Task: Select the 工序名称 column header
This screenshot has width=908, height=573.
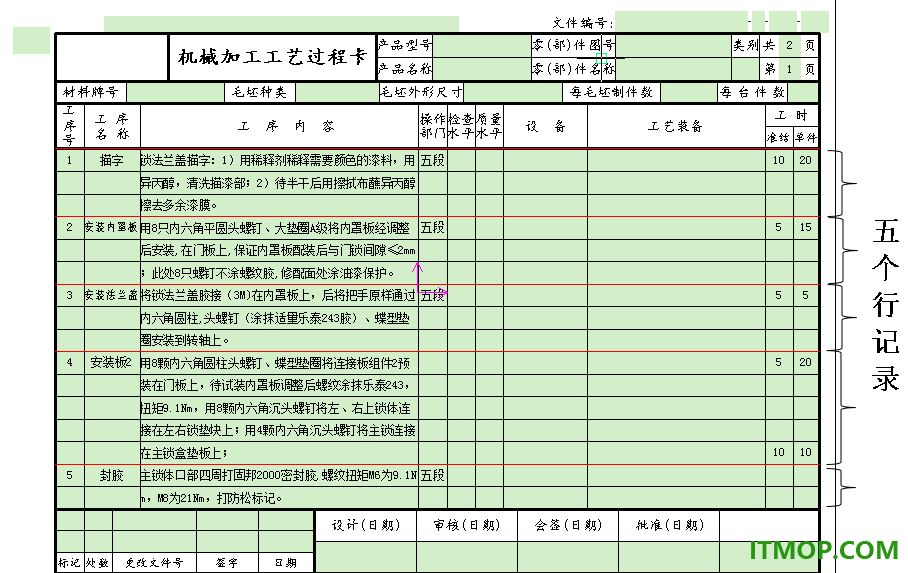Action: click(112, 126)
